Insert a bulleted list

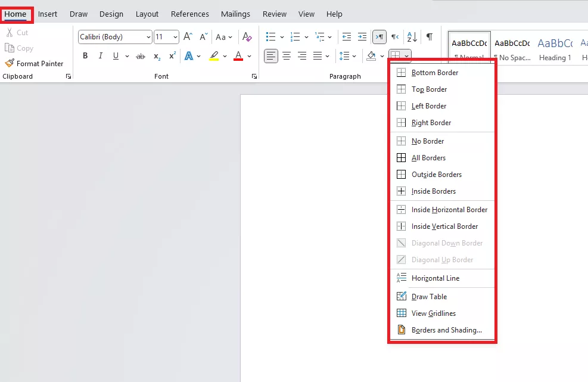pyautogui.click(x=270, y=37)
